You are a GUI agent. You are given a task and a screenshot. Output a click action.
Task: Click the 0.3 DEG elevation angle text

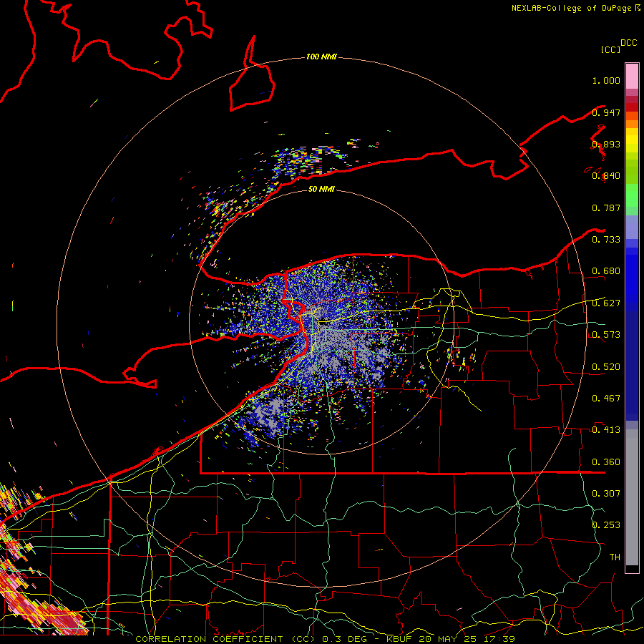pyautogui.click(x=343, y=639)
